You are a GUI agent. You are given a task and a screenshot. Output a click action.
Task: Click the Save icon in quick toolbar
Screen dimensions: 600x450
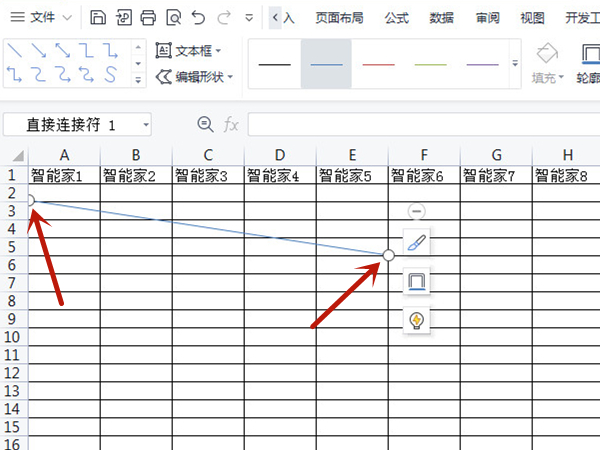point(97,18)
